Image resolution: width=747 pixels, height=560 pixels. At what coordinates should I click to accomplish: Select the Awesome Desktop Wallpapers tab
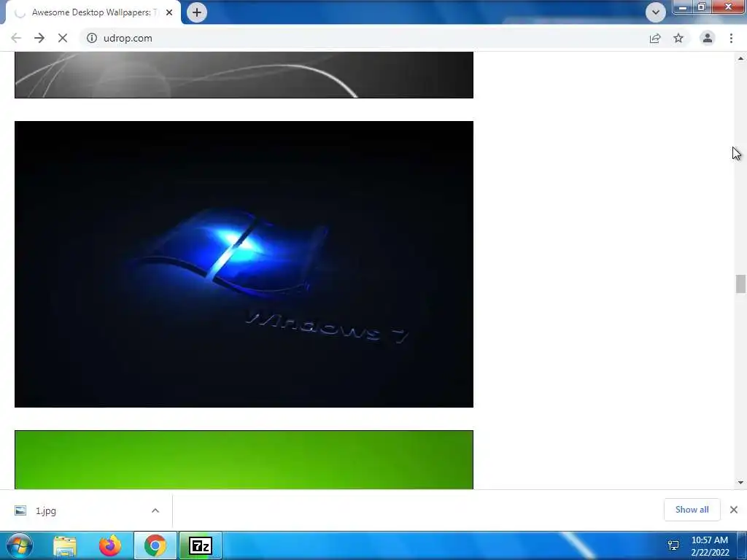[93, 12]
